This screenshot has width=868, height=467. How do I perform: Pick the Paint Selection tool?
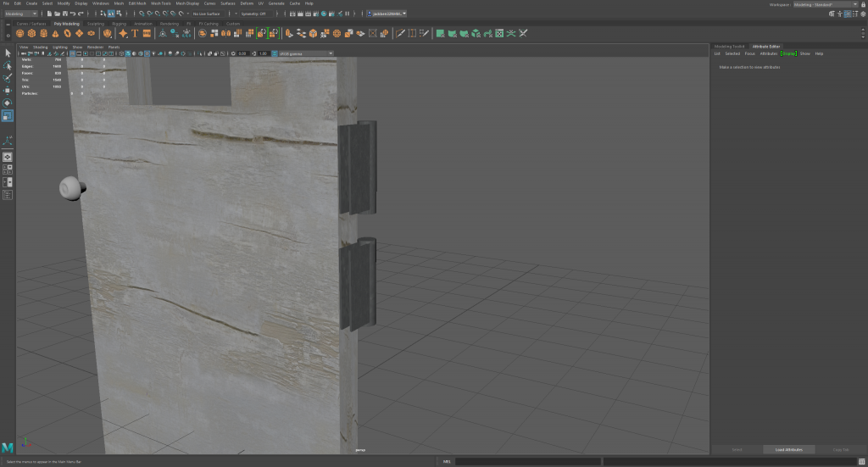coord(8,77)
